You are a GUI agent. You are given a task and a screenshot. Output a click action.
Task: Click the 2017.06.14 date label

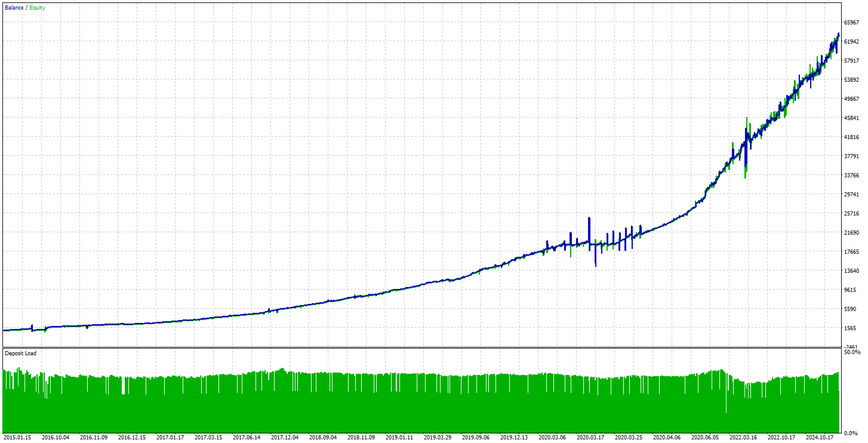tap(247, 438)
